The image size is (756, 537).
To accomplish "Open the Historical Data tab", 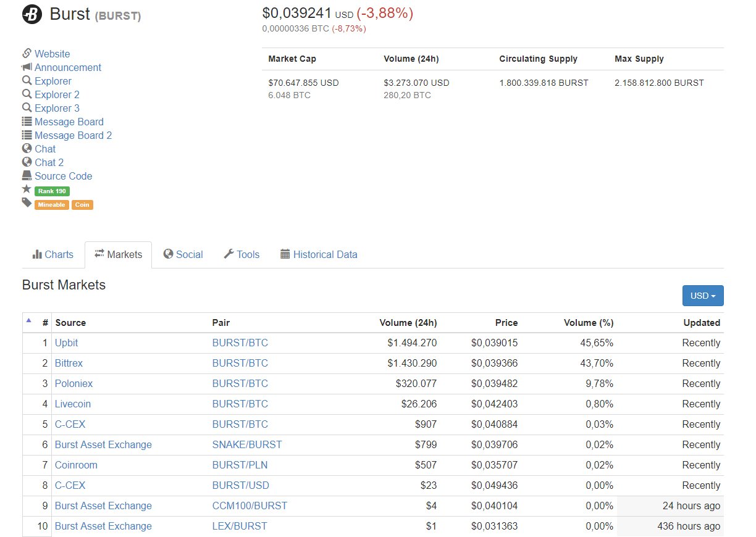I will [319, 254].
